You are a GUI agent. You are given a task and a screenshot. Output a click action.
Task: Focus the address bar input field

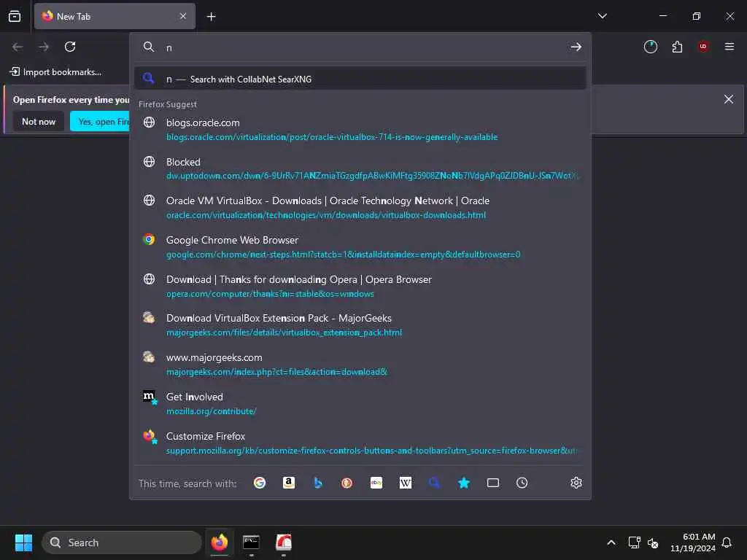pyautogui.click(x=362, y=47)
